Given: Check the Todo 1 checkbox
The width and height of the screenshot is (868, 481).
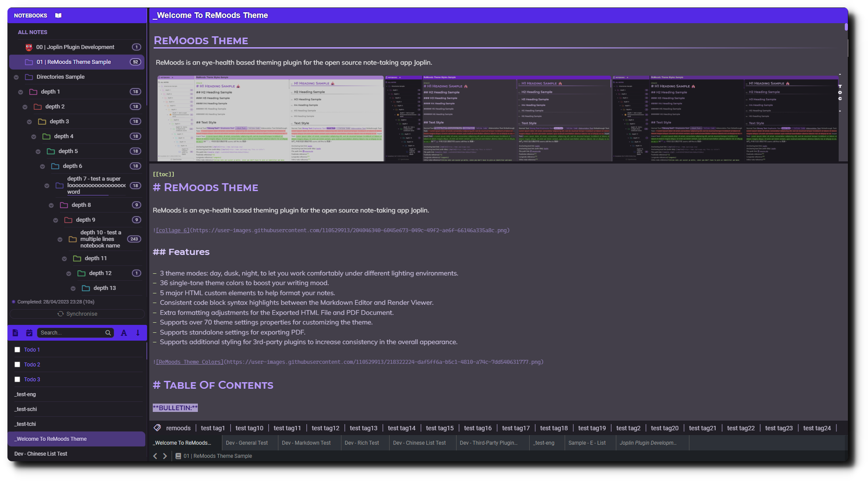Looking at the screenshot, I should [18, 349].
